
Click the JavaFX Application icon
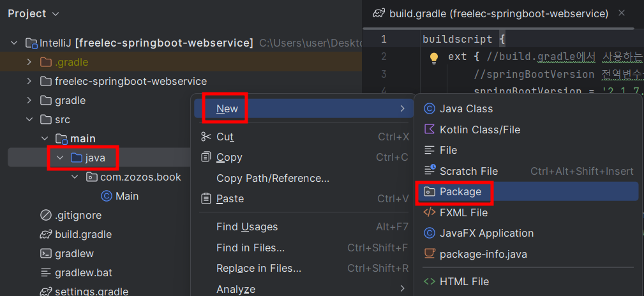click(x=429, y=233)
